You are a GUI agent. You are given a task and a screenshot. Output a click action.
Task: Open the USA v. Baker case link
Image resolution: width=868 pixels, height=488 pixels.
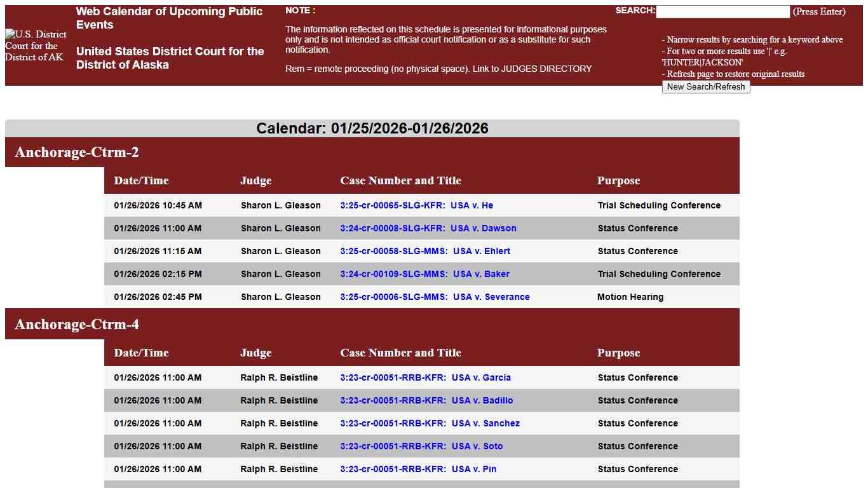pos(424,274)
